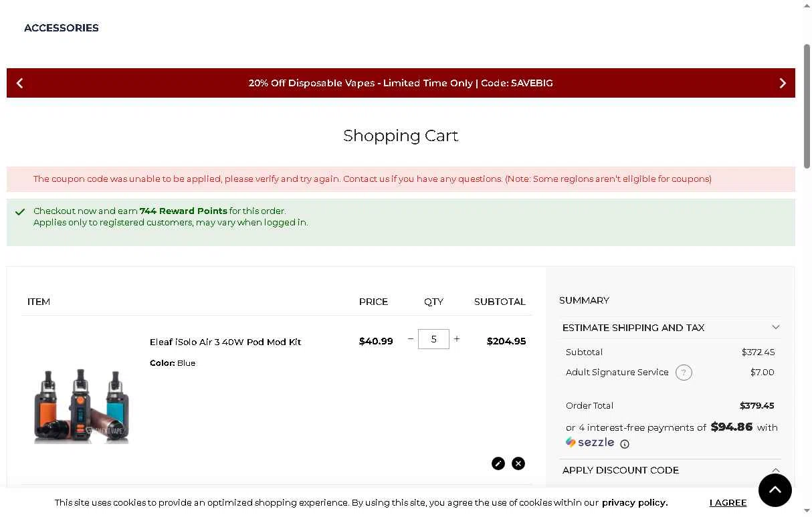Increase quantity with the plus icon
Image resolution: width=812 pixels, height=517 pixels.
coord(457,339)
